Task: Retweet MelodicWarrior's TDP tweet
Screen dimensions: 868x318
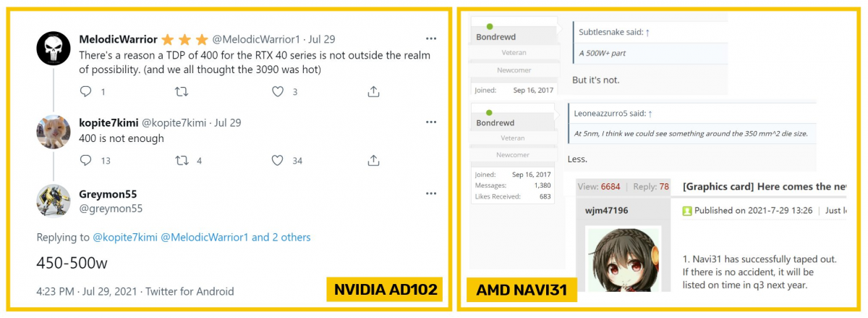Action: point(182,91)
